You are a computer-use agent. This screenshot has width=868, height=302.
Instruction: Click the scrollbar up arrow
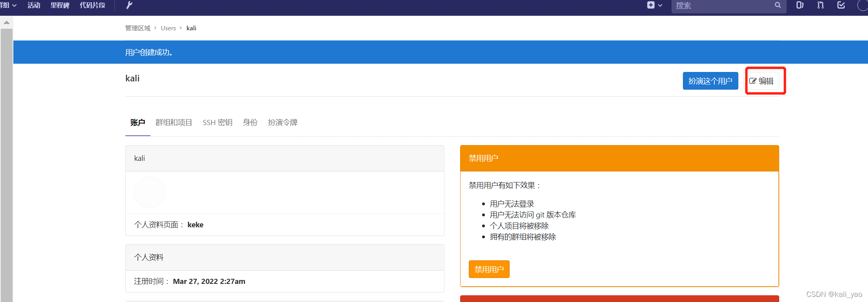tap(6, 22)
